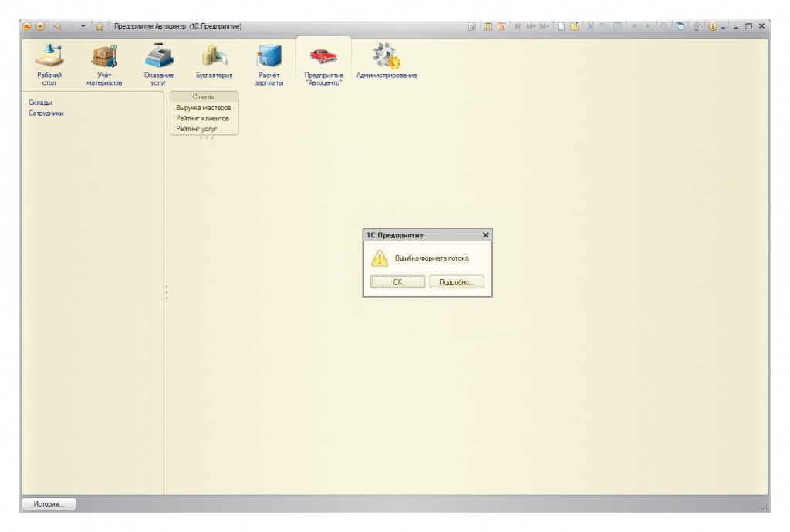Click the grey left arrow in the right toolbar
Viewport: 790px width, 532px height.
click(x=634, y=26)
